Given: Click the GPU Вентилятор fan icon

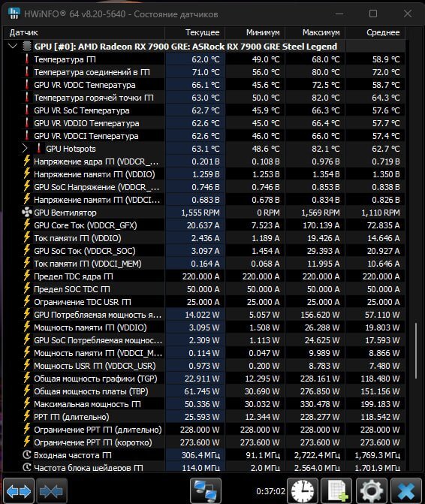Looking at the screenshot, I should pyautogui.click(x=27, y=213).
